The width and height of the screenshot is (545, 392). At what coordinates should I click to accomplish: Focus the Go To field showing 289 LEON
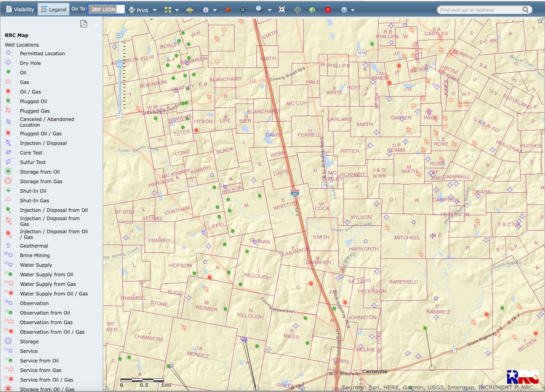pos(107,9)
